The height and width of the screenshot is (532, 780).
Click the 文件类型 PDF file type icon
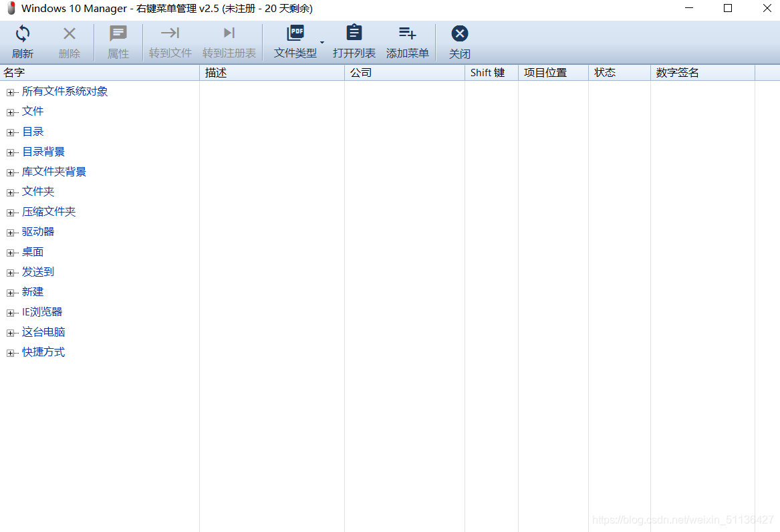295,33
